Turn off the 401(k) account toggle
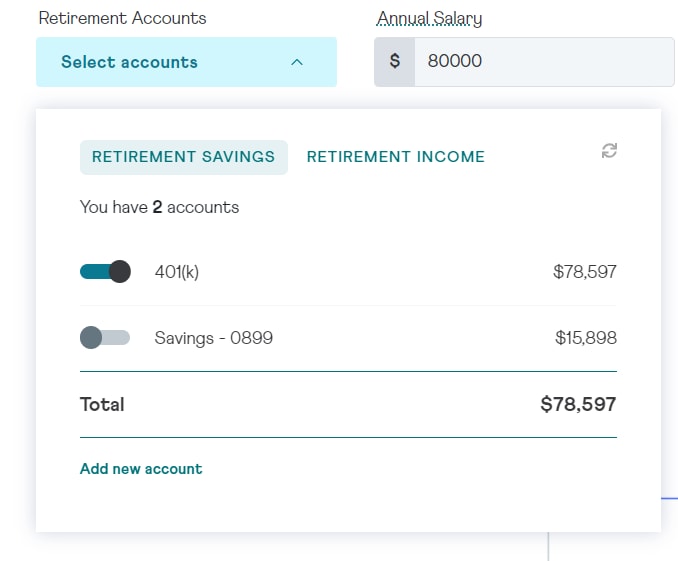The image size is (678, 561). [x=105, y=272]
